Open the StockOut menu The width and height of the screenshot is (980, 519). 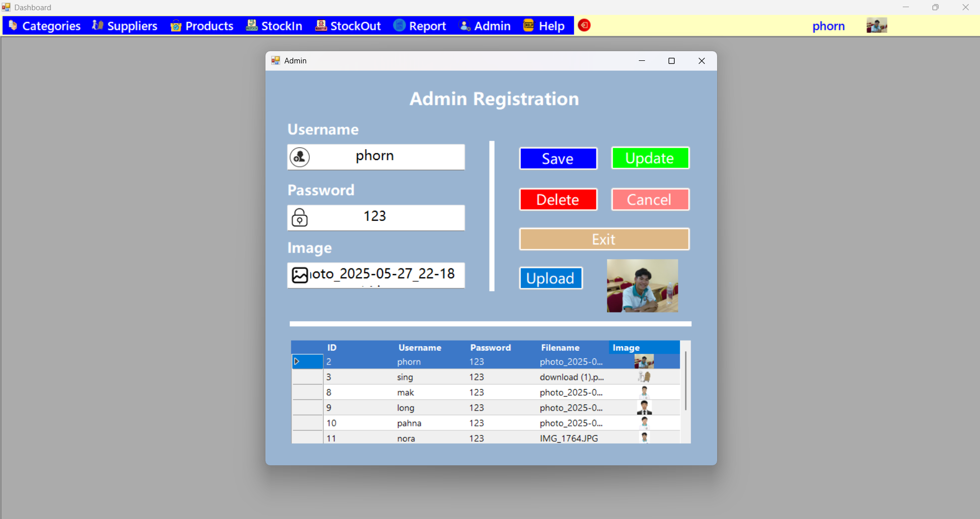tap(348, 26)
